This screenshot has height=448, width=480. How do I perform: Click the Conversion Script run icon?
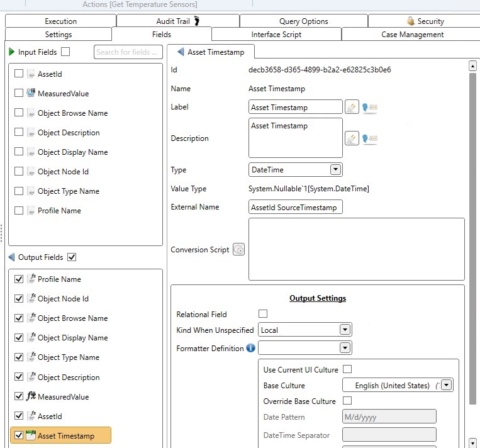239,249
